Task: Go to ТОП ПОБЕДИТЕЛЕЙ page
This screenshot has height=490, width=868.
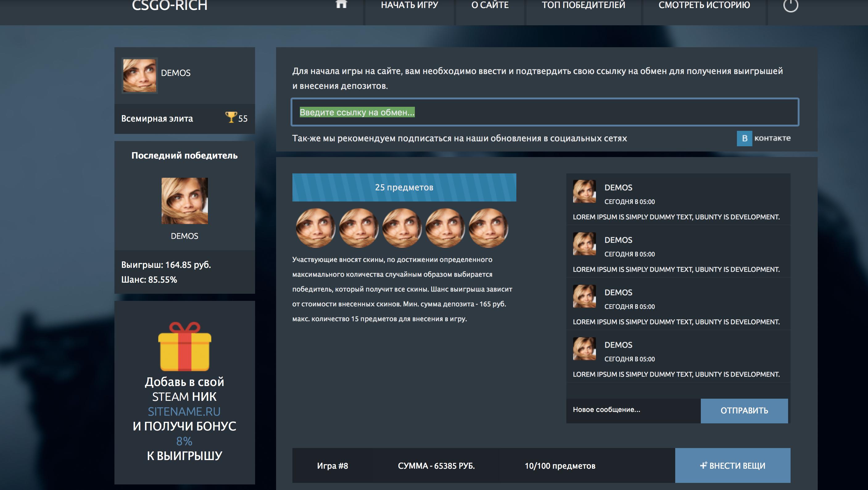Action: pyautogui.click(x=583, y=5)
